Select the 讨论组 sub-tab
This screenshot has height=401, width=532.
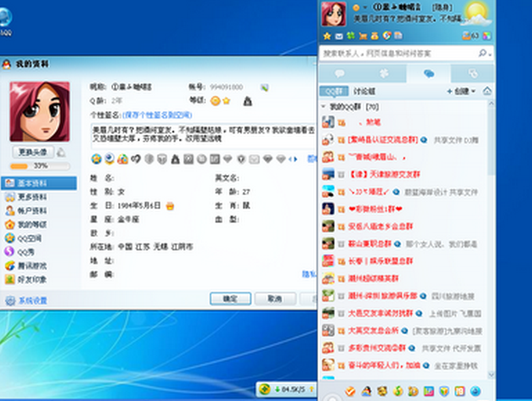[364, 91]
